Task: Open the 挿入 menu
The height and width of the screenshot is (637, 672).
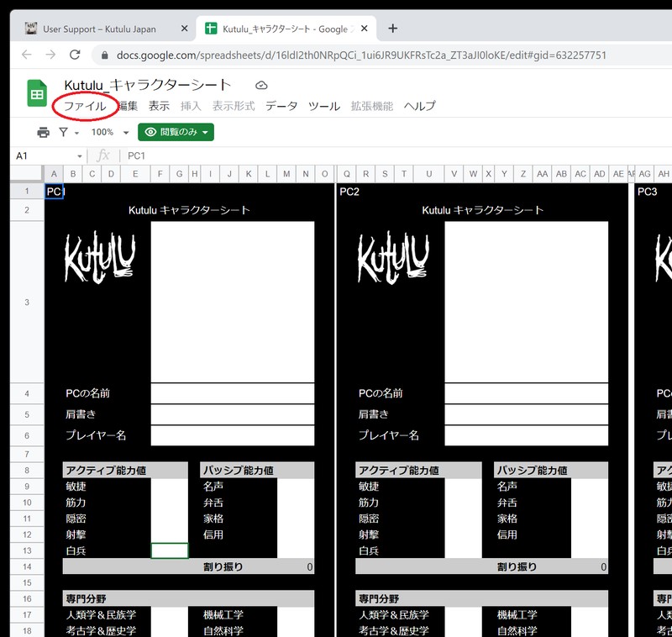Action: pyautogui.click(x=191, y=107)
